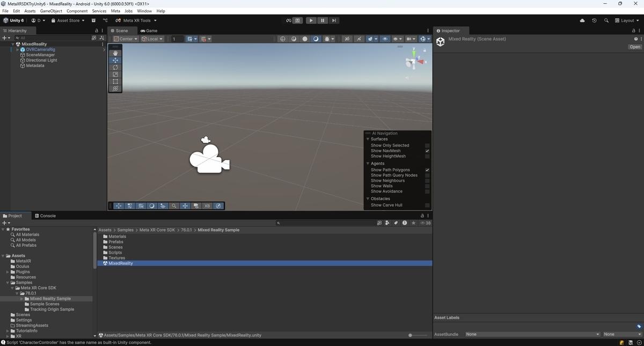Search by type in Project panel
The width and height of the screenshot is (644, 346).
[388, 223]
